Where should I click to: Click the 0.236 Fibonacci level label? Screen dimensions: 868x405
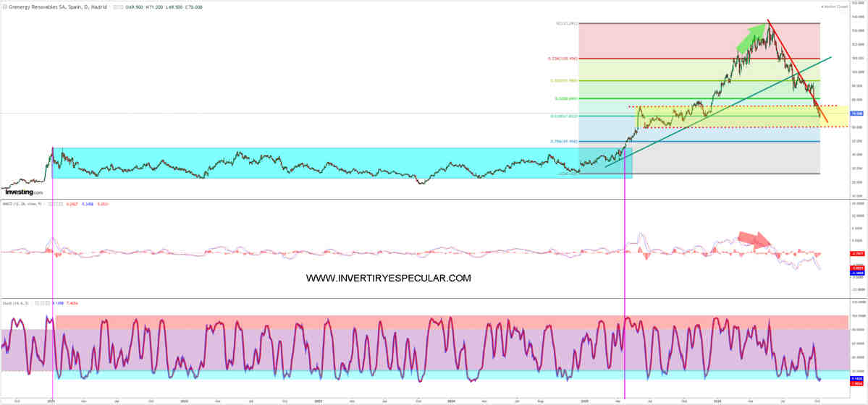pyautogui.click(x=563, y=58)
